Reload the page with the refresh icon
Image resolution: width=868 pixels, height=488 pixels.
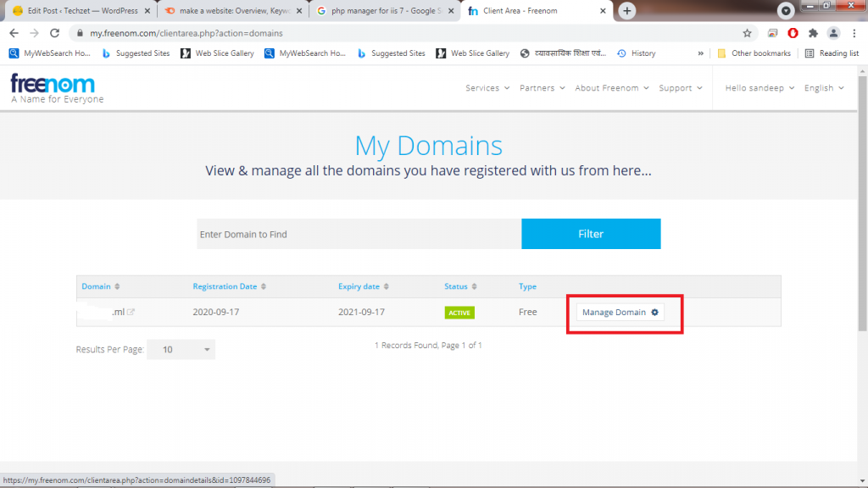54,33
